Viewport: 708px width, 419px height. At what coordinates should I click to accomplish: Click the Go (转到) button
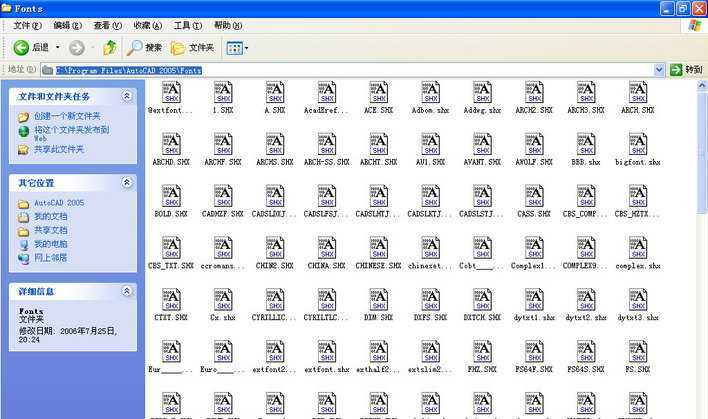[687, 70]
